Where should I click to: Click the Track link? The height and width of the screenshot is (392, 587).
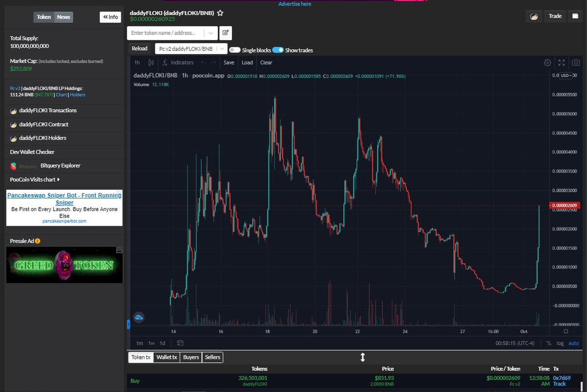click(559, 384)
